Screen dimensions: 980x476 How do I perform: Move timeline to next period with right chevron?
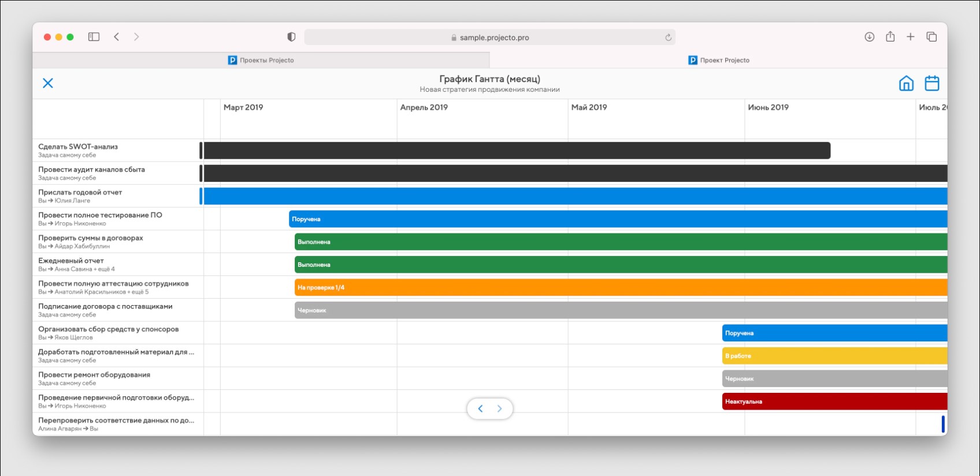click(500, 409)
